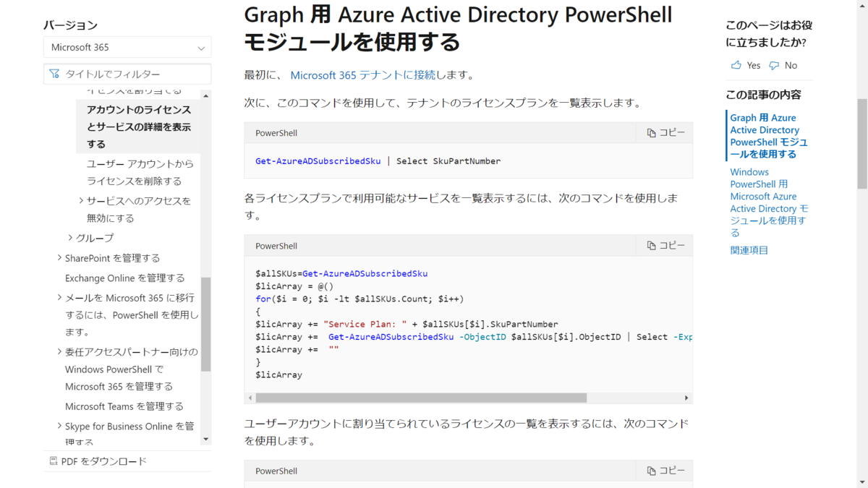Click the page title heading モジュールを使用する
The width and height of the screenshot is (868, 488).
pos(352,42)
